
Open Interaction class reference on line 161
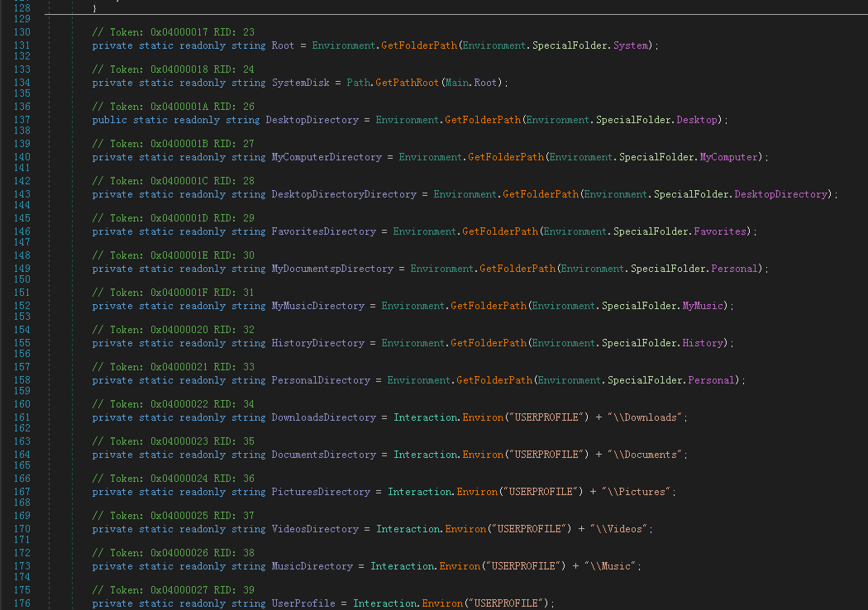tap(426, 417)
